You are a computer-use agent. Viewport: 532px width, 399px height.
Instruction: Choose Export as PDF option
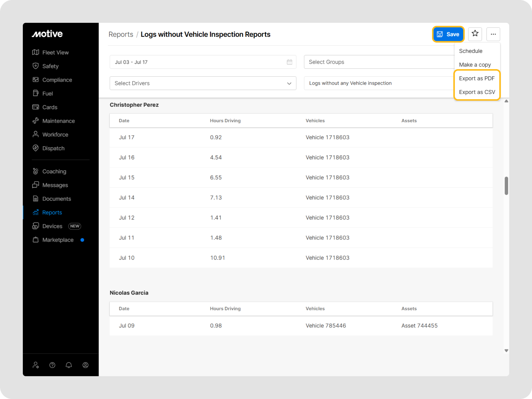coord(477,78)
